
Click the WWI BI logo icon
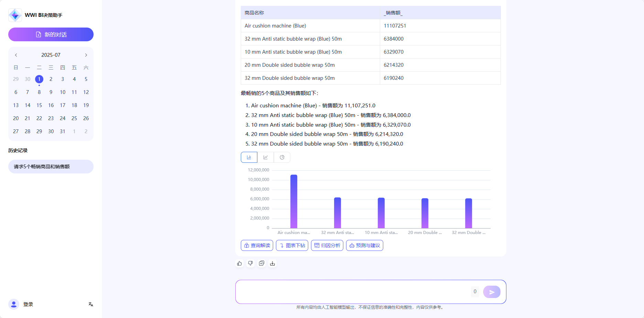(x=15, y=15)
